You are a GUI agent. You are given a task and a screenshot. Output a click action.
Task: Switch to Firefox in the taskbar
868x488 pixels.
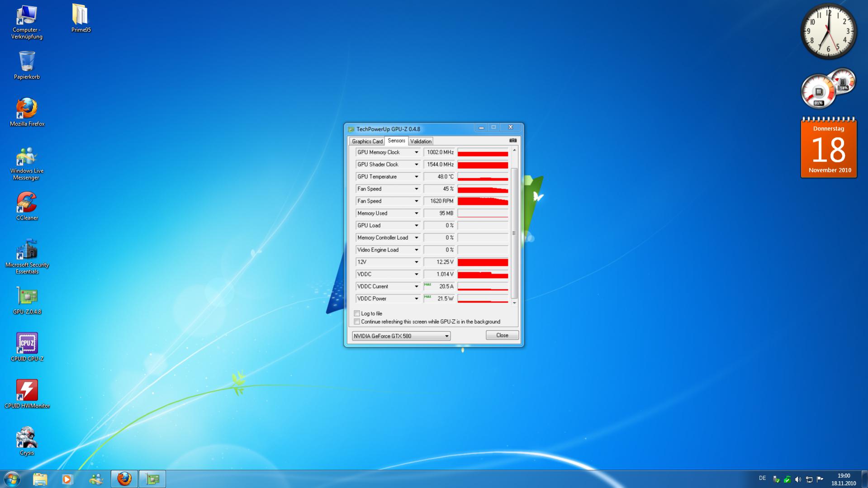124,479
